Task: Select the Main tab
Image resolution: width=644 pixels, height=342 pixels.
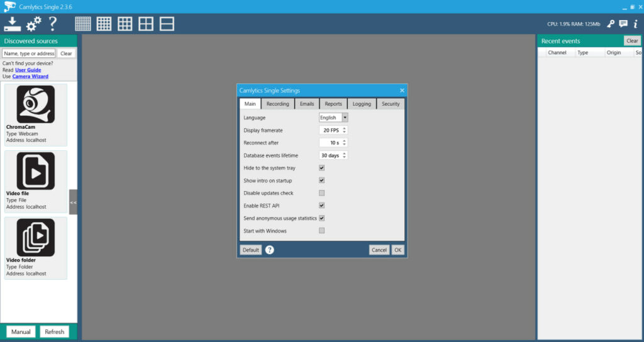Action: [250, 104]
